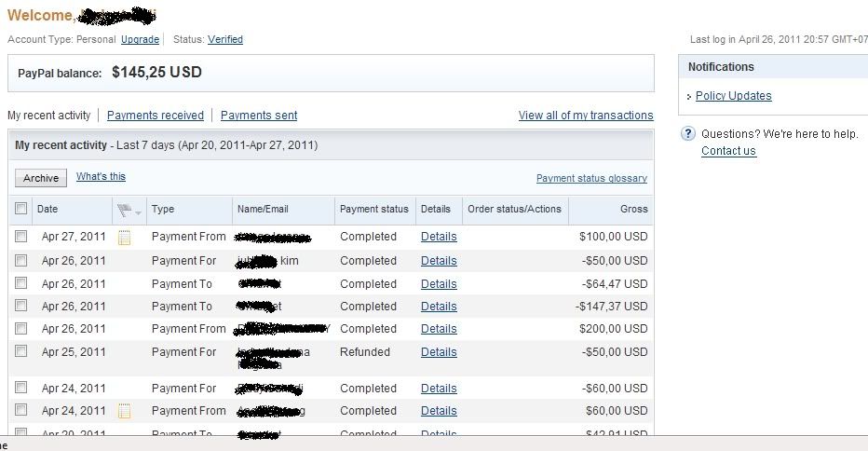Image resolution: width=868 pixels, height=451 pixels.
Task: Open the What's this link
Action: [101, 176]
